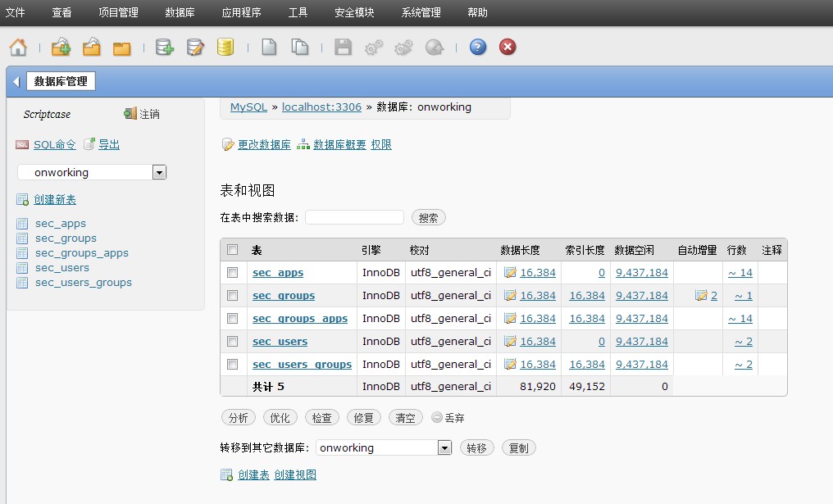833x504 pixels.
Task: Click the grey deploy arrow icon
Action: tap(435, 48)
